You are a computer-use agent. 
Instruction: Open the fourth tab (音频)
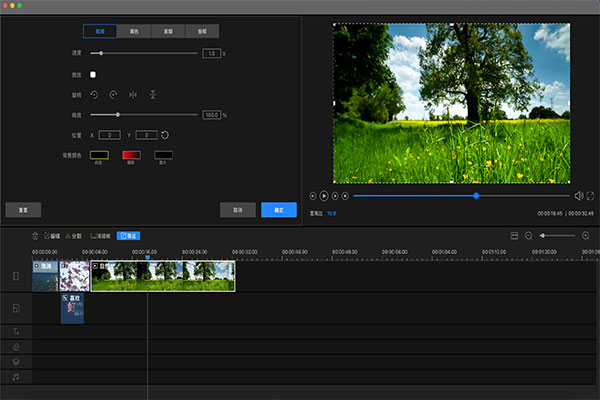tap(202, 31)
